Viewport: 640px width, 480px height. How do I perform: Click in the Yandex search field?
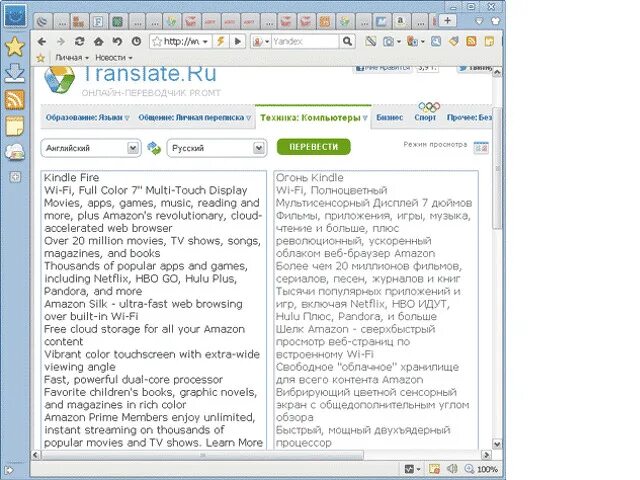click(305, 41)
